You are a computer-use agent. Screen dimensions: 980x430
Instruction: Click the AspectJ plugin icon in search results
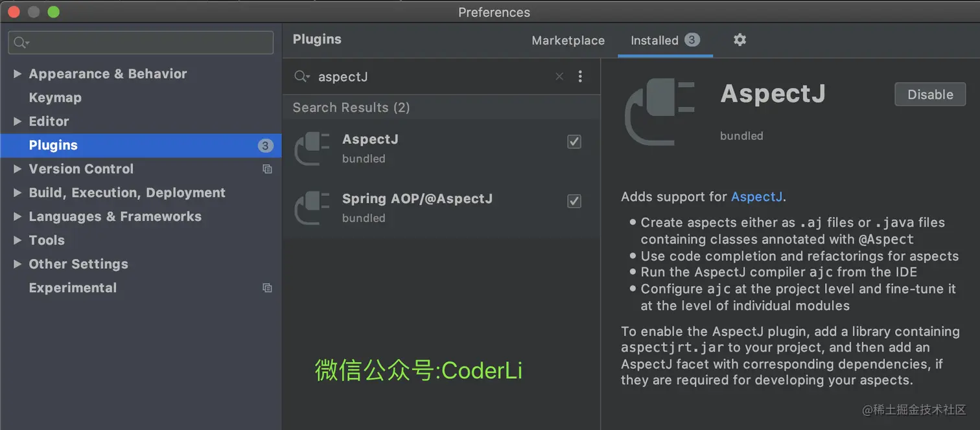point(312,148)
